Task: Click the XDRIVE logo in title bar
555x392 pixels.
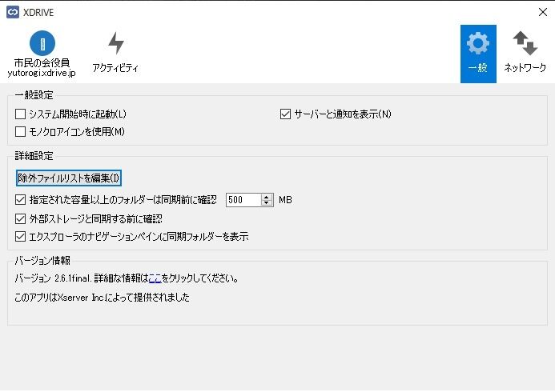Action: (x=13, y=12)
